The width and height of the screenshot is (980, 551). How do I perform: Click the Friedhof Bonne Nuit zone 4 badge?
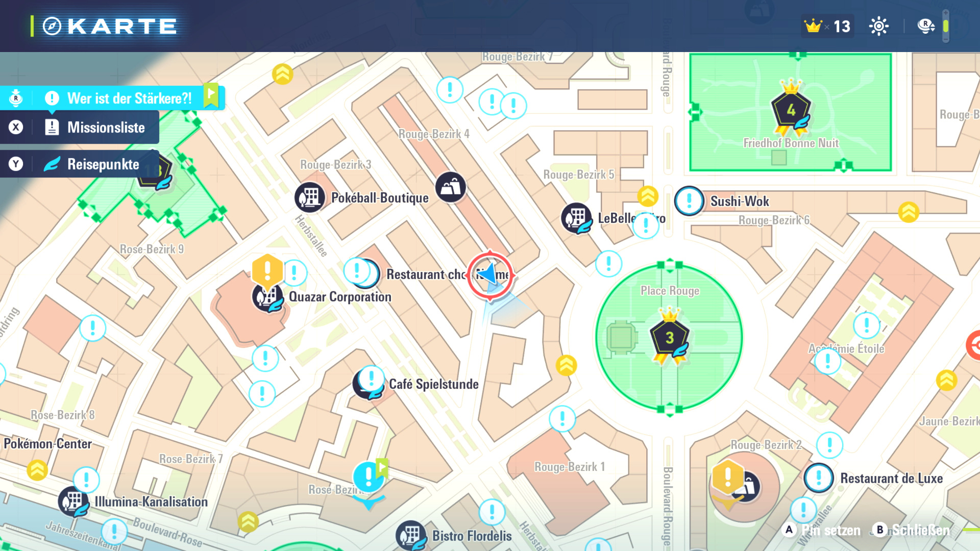(791, 110)
